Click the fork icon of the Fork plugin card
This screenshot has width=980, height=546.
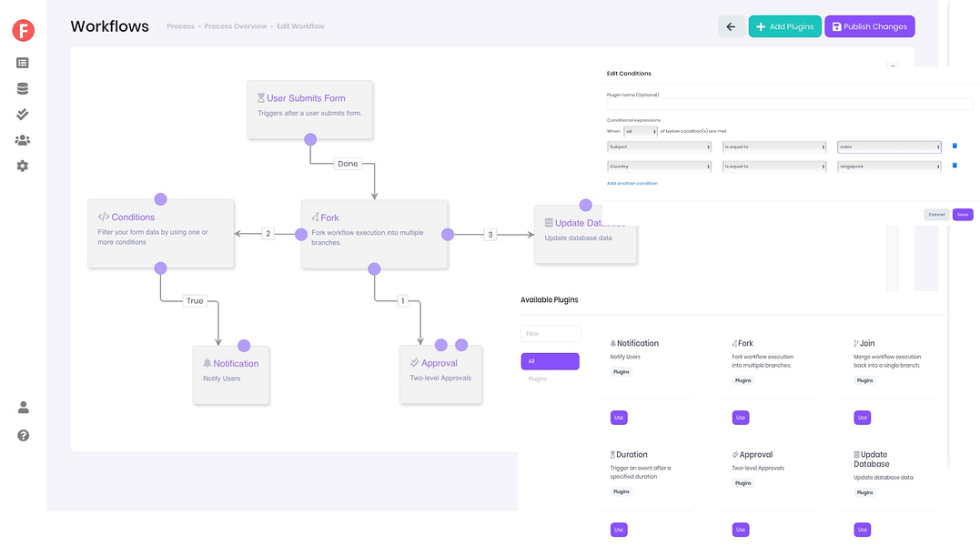tap(734, 343)
